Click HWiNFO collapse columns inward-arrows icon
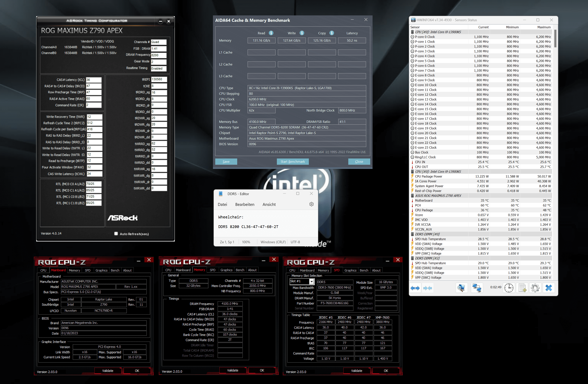The image size is (588, 384). [x=427, y=288]
